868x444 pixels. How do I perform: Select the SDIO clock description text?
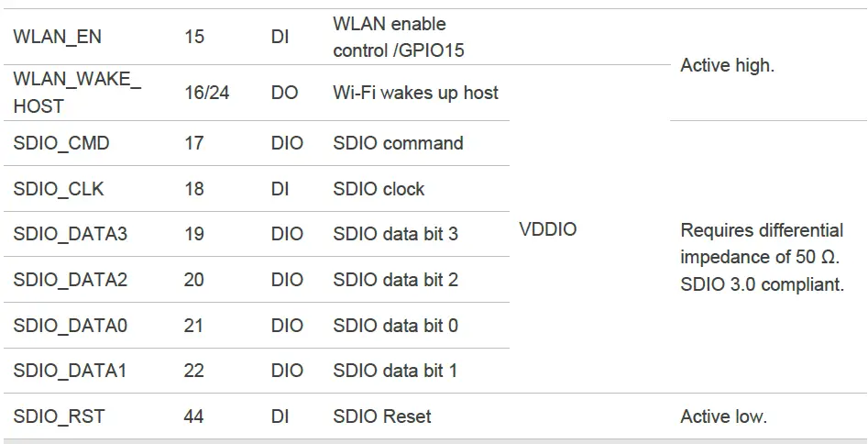coord(379,189)
